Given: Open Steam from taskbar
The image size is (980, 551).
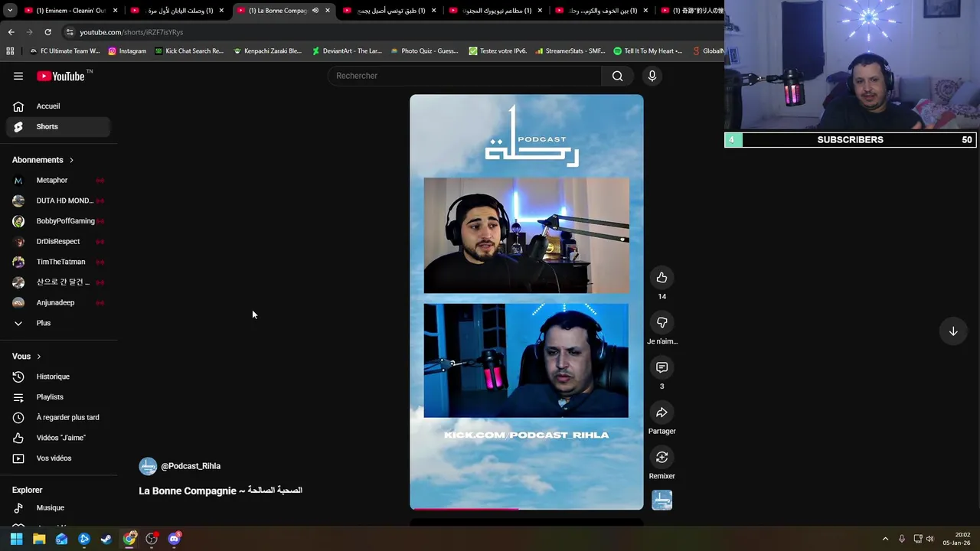Looking at the screenshot, I should pos(106,539).
